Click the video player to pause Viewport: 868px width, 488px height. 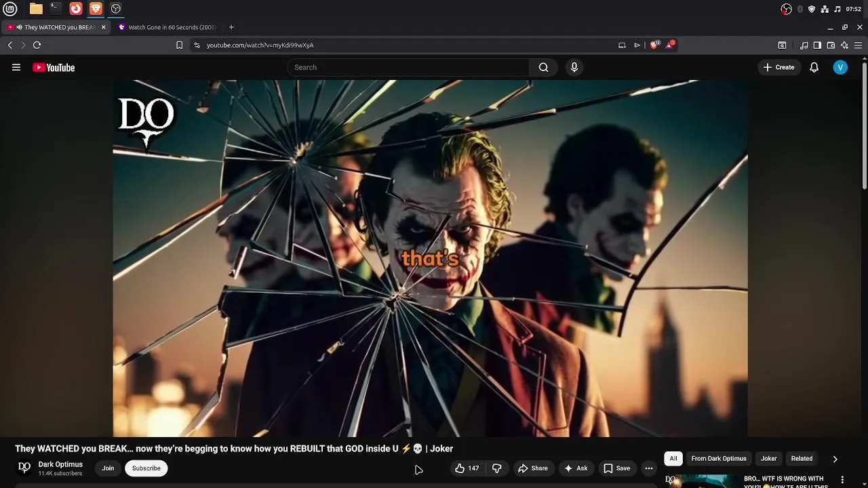point(430,258)
